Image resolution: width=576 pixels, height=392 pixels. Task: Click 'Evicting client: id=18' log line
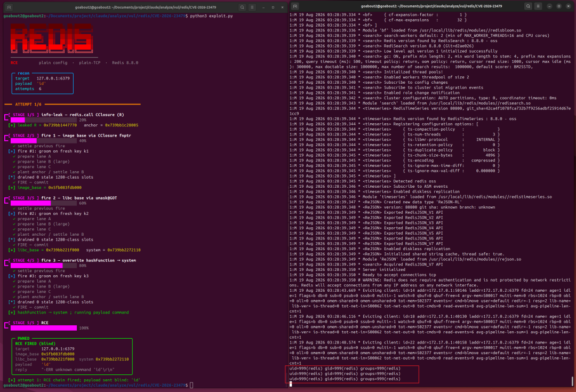(430, 327)
